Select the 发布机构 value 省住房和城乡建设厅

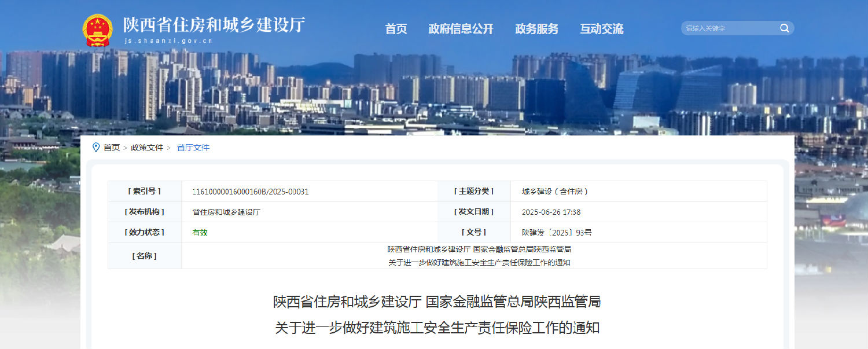[225, 212]
